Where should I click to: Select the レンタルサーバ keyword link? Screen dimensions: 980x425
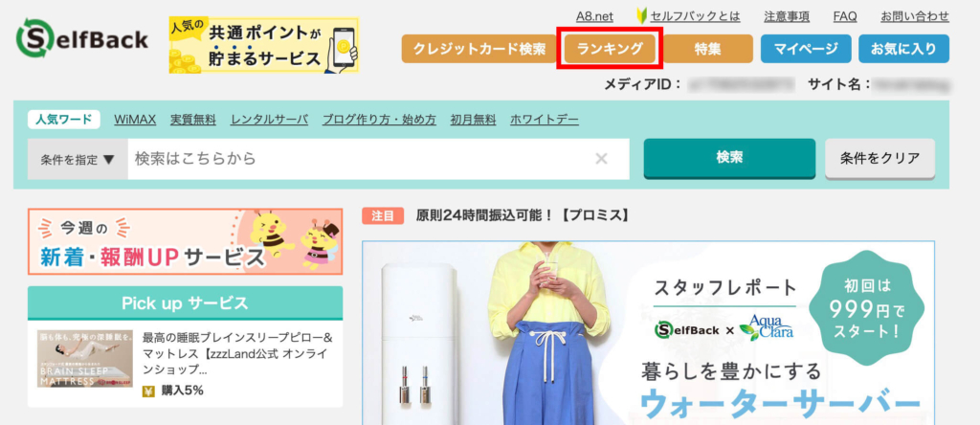click(x=269, y=120)
